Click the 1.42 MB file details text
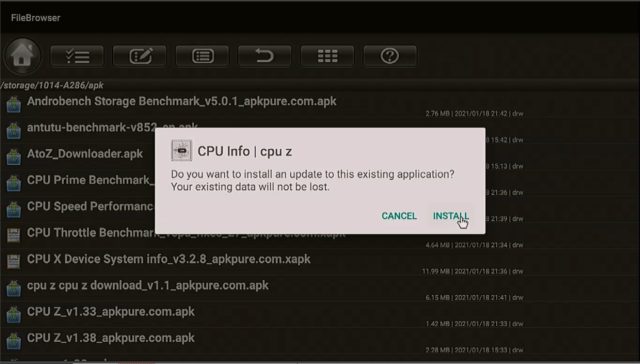 pos(474,324)
